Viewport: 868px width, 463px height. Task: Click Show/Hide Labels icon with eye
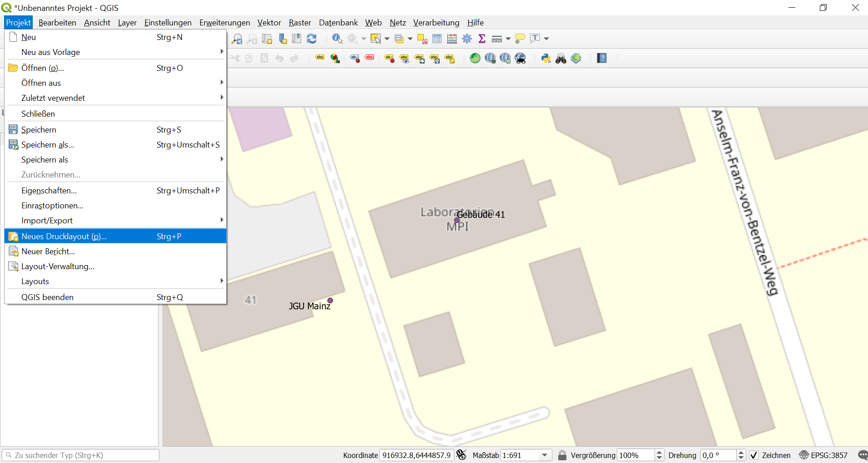coord(404,58)
